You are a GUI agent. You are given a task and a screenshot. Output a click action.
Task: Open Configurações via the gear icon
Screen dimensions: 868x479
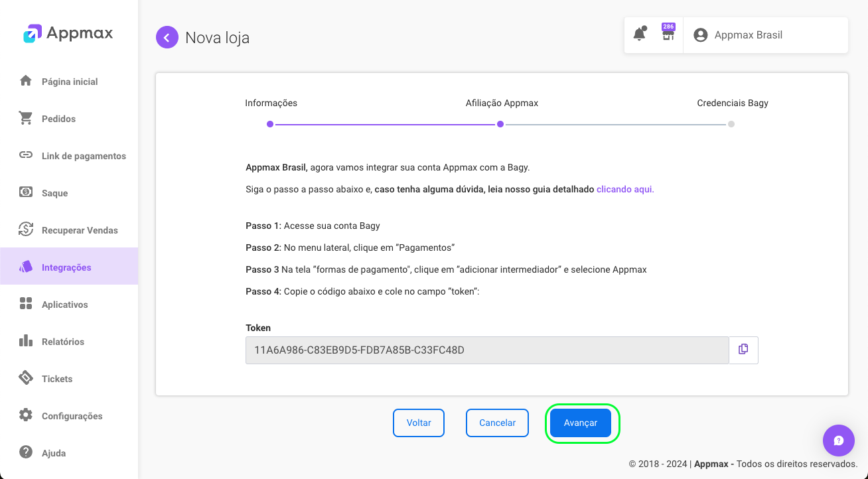pos(26,415)
